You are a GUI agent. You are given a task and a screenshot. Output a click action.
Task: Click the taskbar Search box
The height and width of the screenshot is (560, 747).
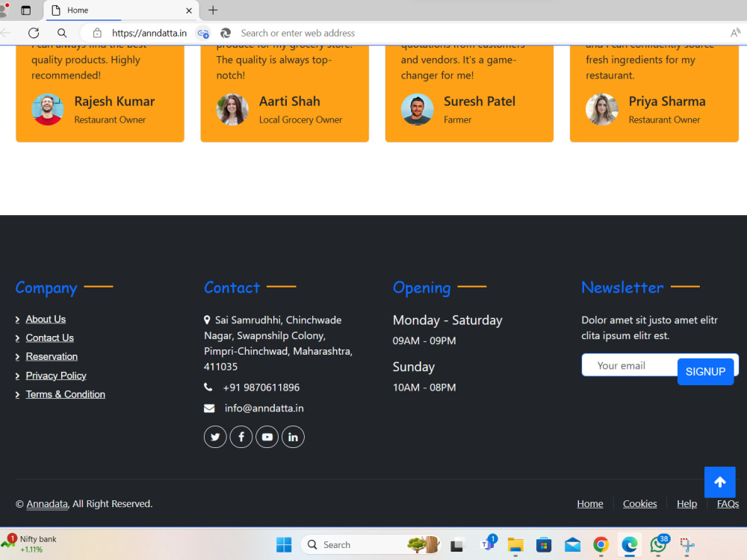coord(371,544)
